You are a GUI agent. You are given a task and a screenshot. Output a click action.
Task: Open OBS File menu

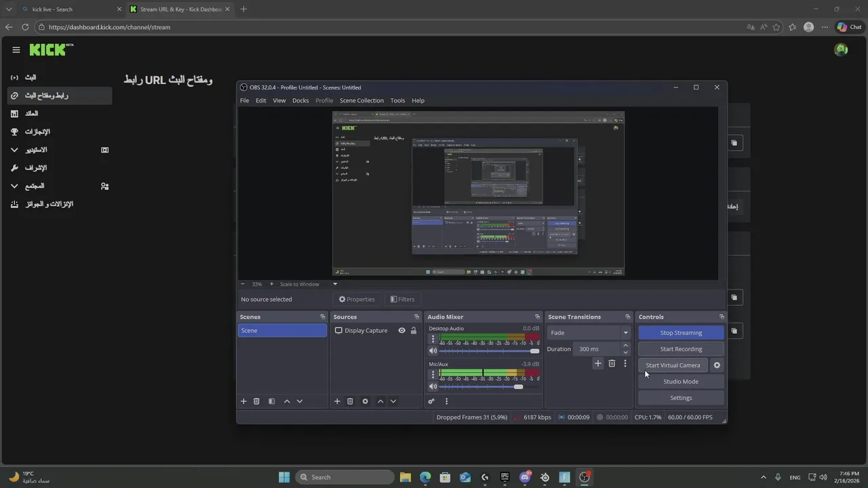244,100
